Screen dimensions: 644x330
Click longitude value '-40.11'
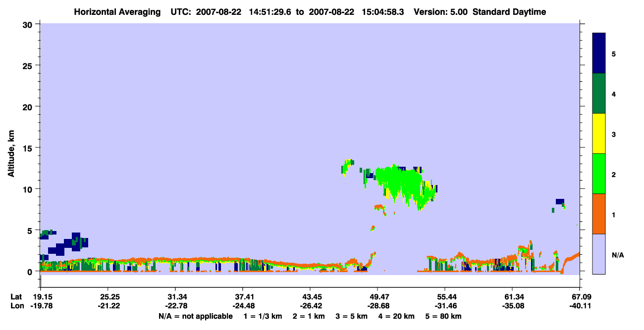(x=580, y=306)
